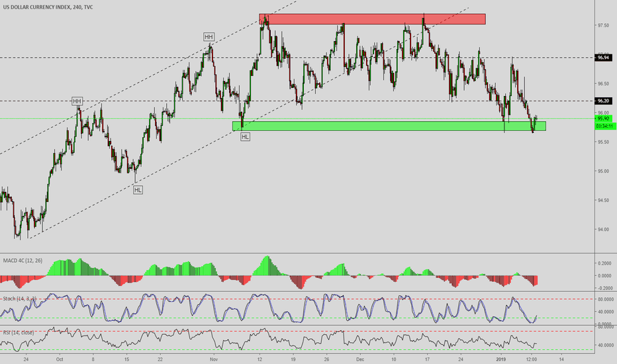Click the 26 date label on the time axis
This screenshot has width=617, height=364.
(326, 359)
